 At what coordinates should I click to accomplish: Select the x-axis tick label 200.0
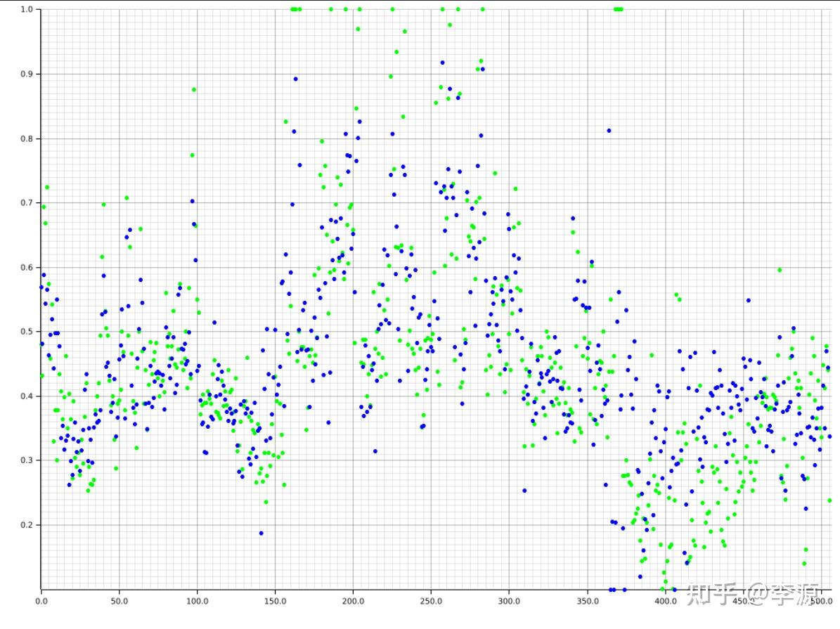353,601
